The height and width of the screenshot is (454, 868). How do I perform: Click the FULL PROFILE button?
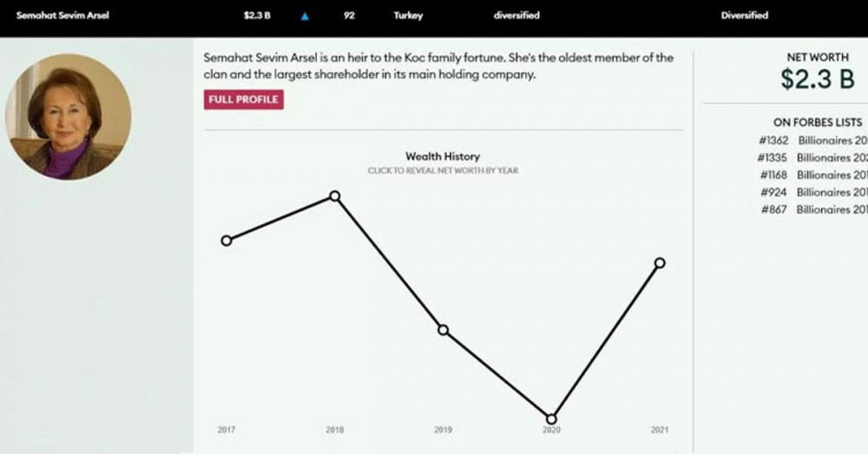coord(244,100)
